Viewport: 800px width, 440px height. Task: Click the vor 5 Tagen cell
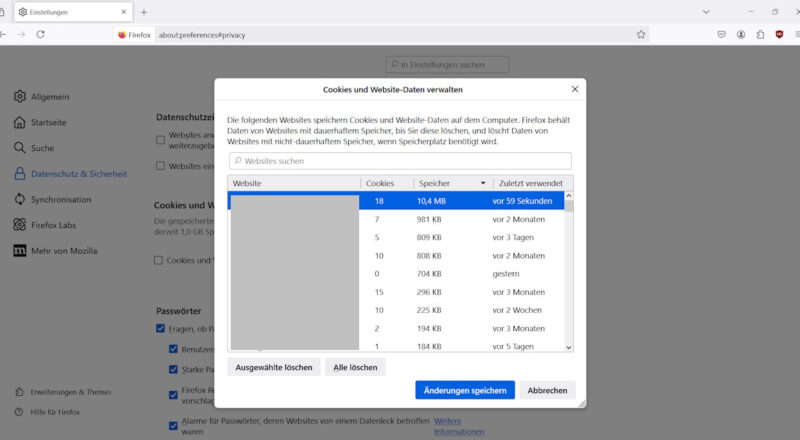tap(513, 346)
